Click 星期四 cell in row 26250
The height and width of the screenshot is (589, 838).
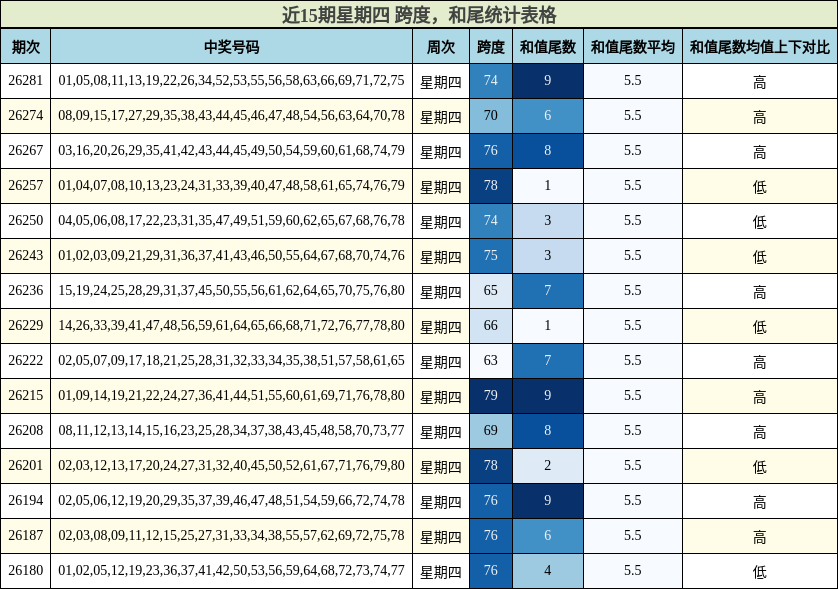441,222
